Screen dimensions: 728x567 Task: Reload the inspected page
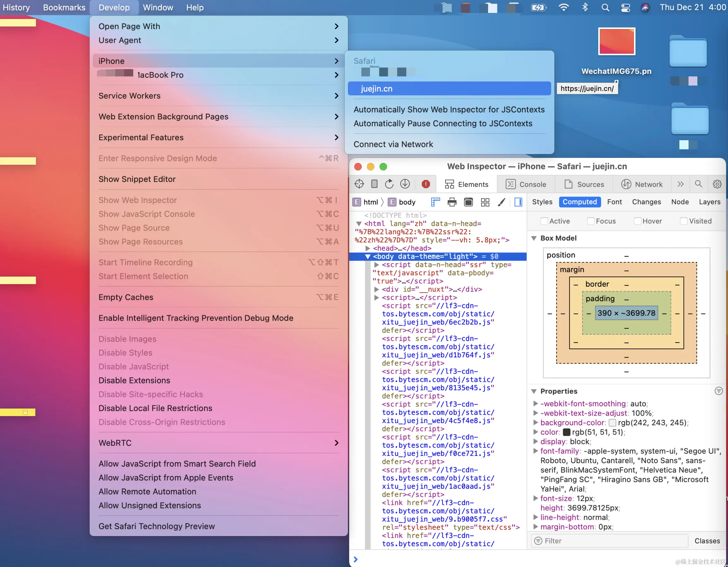point(389,184)
